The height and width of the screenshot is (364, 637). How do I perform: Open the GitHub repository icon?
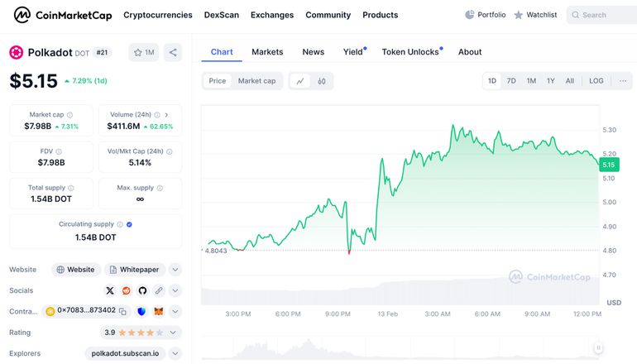[x=142, y=290]
